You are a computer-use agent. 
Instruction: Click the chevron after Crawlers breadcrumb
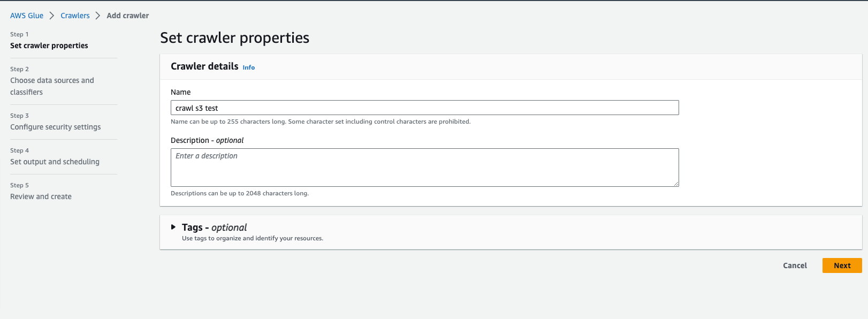coord(98,16)
